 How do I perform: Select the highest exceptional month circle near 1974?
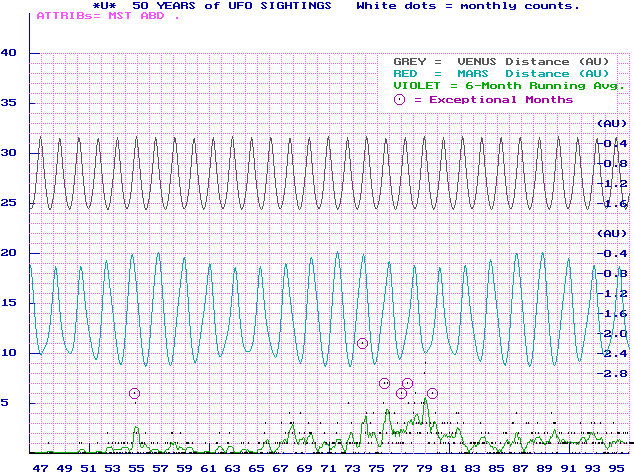click(362, 343)
